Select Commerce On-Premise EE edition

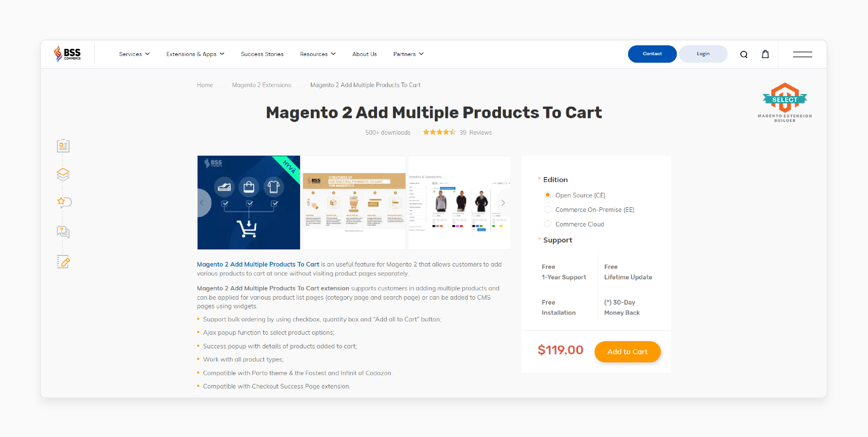(x=548, y=210)
